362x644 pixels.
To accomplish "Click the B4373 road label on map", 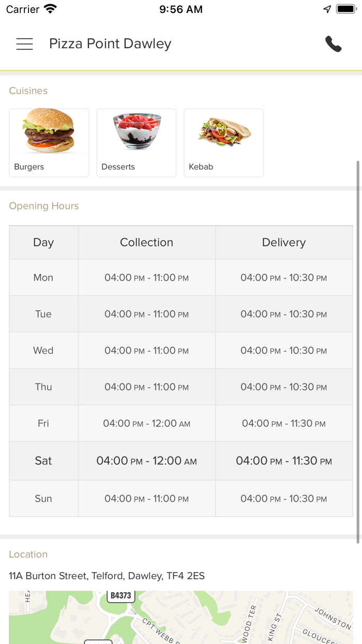I will (x=121, y=595).
